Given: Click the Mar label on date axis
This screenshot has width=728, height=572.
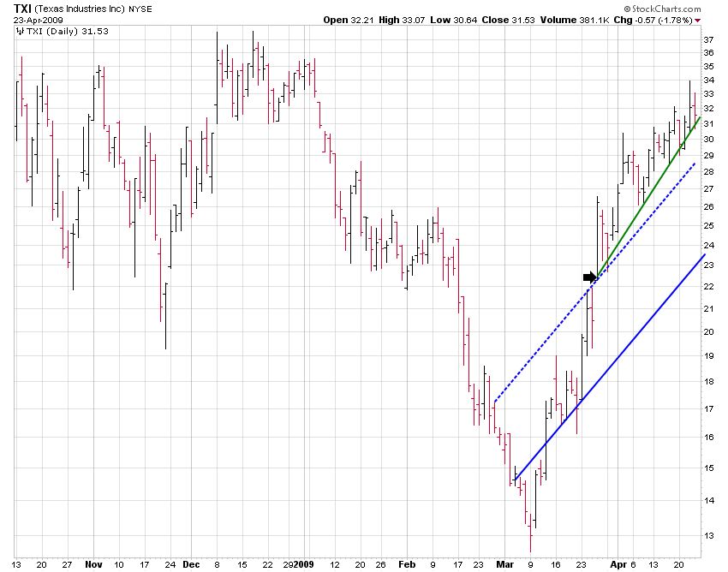Looking at the screenshot, I should (504, 564).
